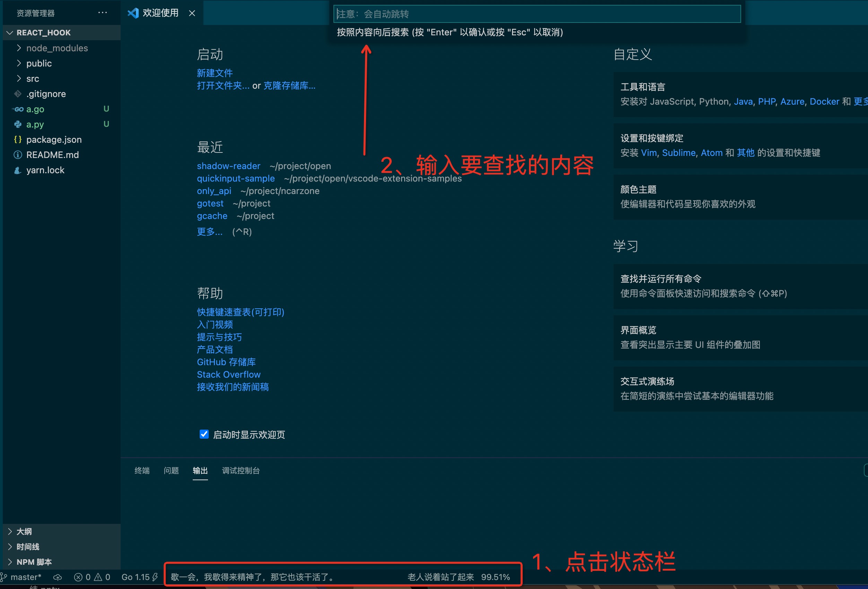Expand the node_modules folder
Viewport: 868px width, 589px height.
coord(57,48)
